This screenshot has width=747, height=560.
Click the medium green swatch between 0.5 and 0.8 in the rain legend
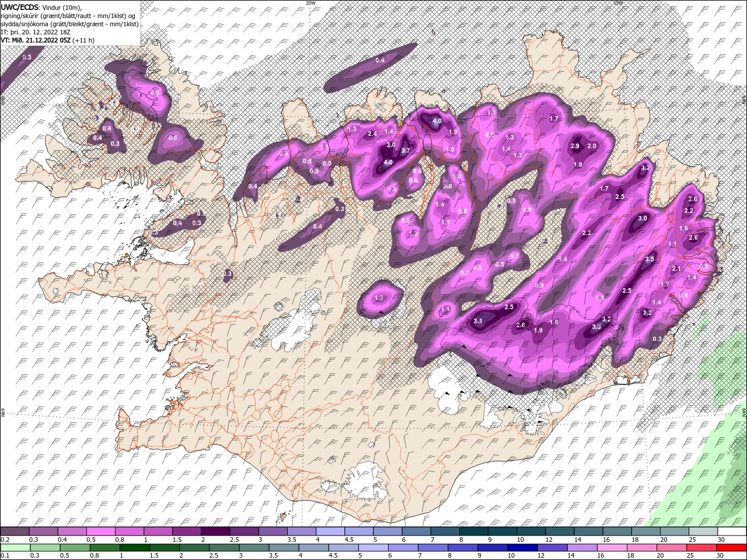[75, 547]
